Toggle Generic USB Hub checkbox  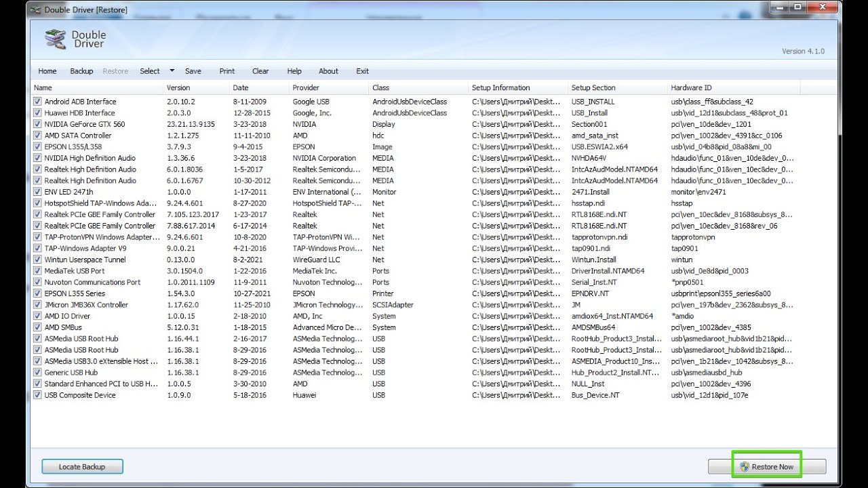coord(38,373)
